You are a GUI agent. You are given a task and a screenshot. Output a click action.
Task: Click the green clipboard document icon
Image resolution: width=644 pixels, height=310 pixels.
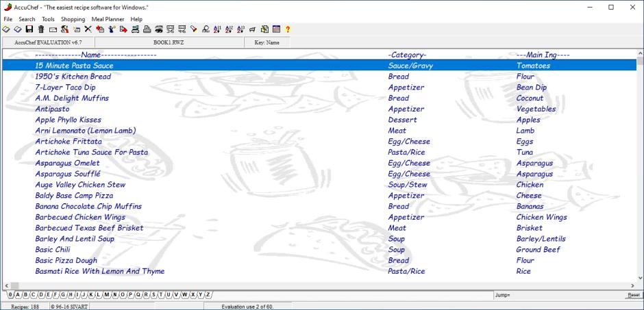[x=264, y=29]
